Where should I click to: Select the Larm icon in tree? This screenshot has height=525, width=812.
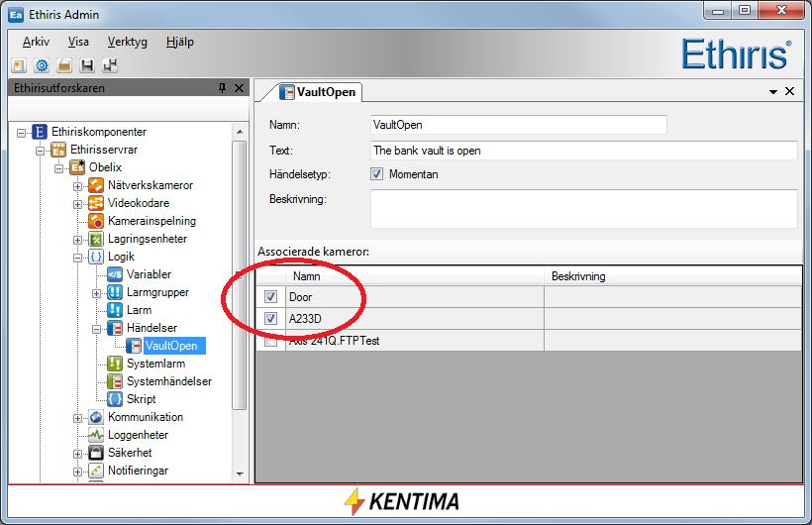pos(115,310)
